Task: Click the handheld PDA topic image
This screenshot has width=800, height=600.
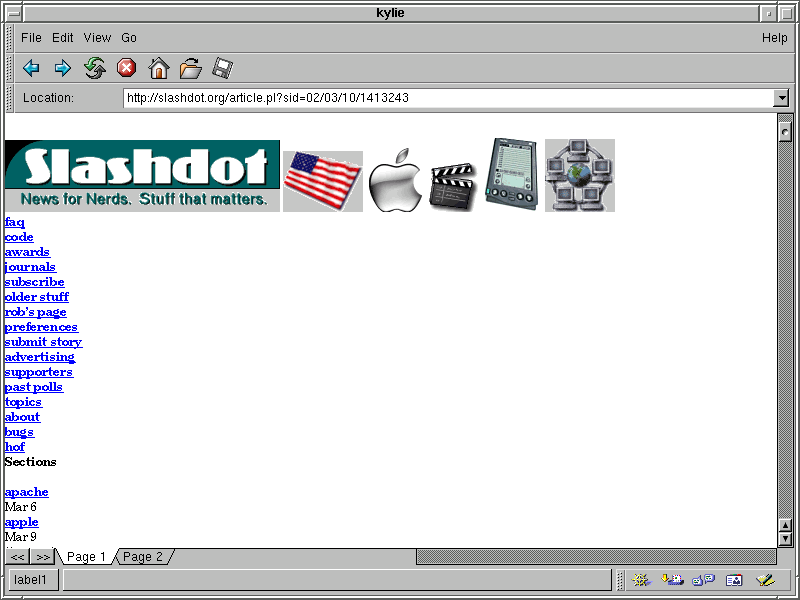Action: pos(512,174)
